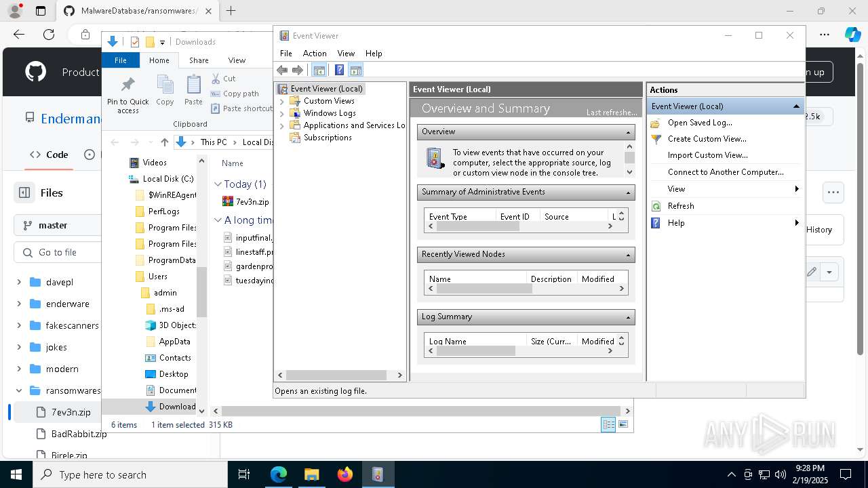Screen dimensions: 868x488
Task: Click the Task View taskbar icon
Action: point(245,474)
